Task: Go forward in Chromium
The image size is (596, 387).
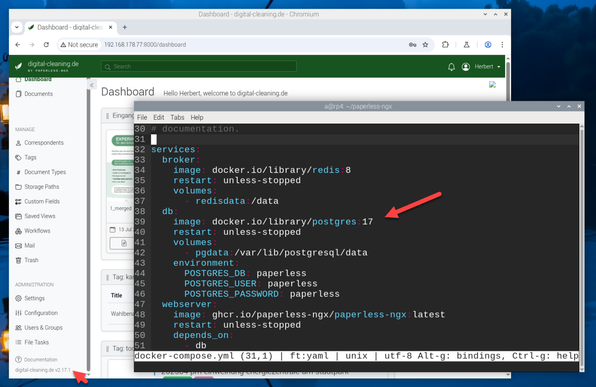Action: click(x=32, y=45)
